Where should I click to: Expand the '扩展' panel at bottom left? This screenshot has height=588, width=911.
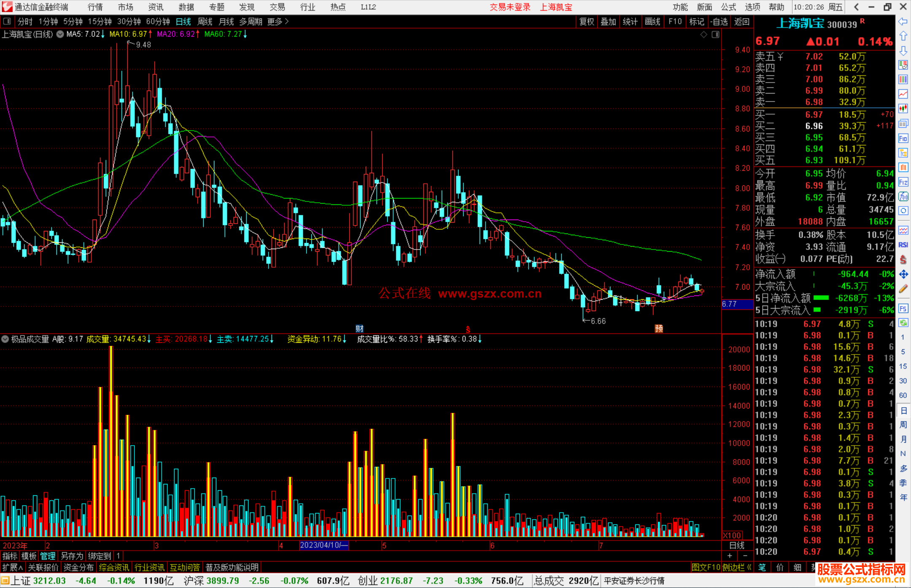[13, 567]
